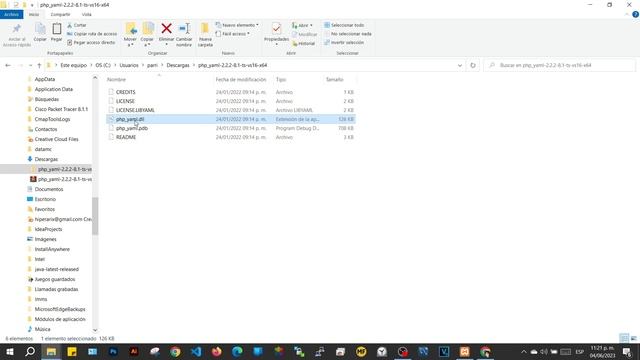The height and width of the screenshot is (360, 640).
Task: Click the Copiar ribbon icon
Action: (x=40, y=29)
